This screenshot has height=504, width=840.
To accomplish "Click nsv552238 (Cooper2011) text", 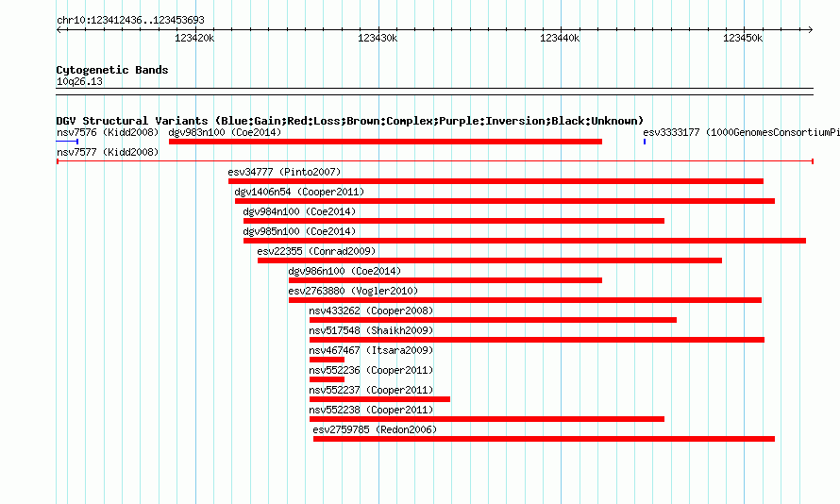I will [x=371, y=410].
